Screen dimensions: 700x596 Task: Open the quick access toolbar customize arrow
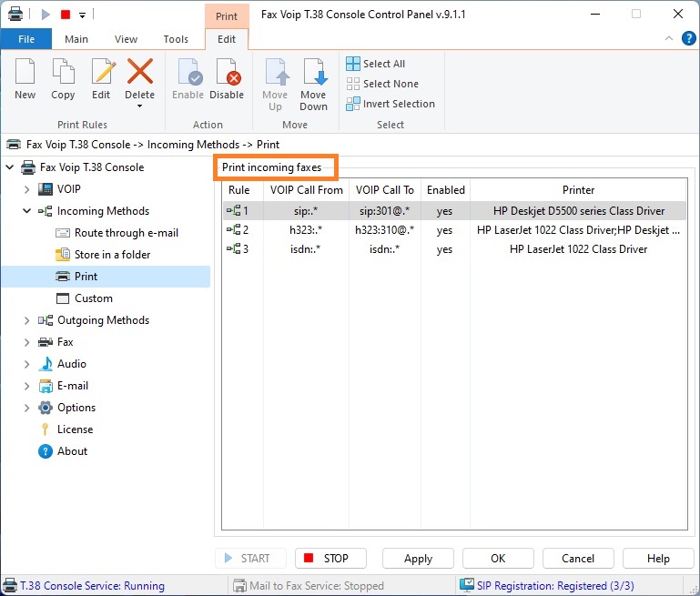pos(83,15)
